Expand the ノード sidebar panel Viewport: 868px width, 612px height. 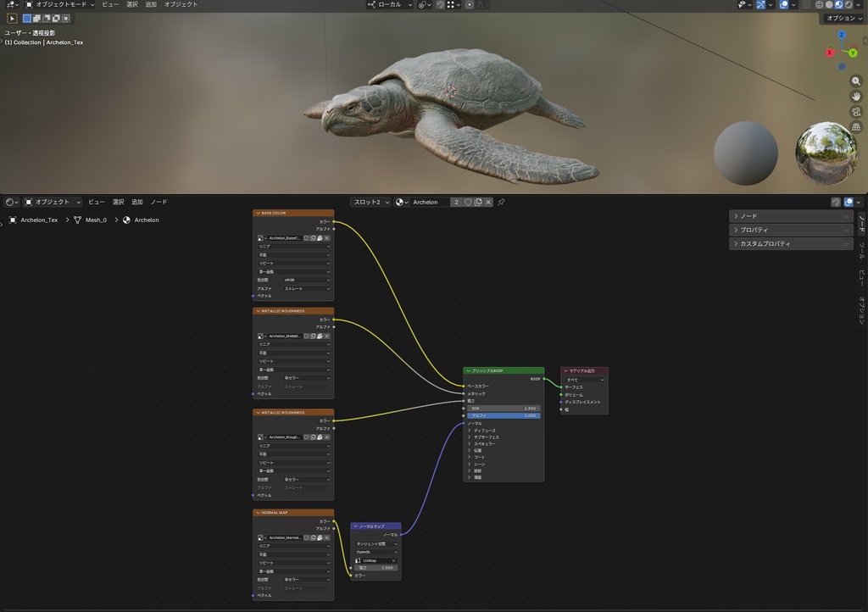pyautogui.click(x=791, y=216)
